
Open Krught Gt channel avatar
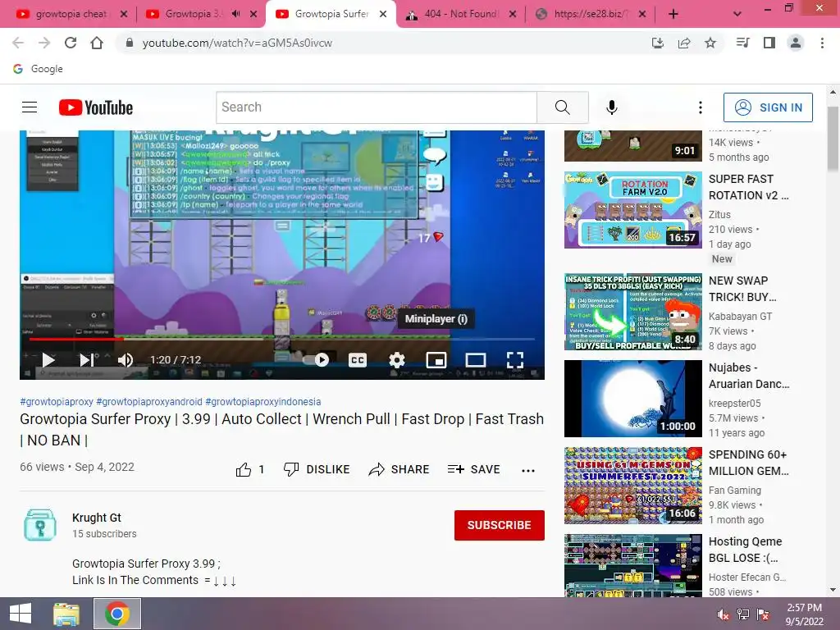click(40, 525)
